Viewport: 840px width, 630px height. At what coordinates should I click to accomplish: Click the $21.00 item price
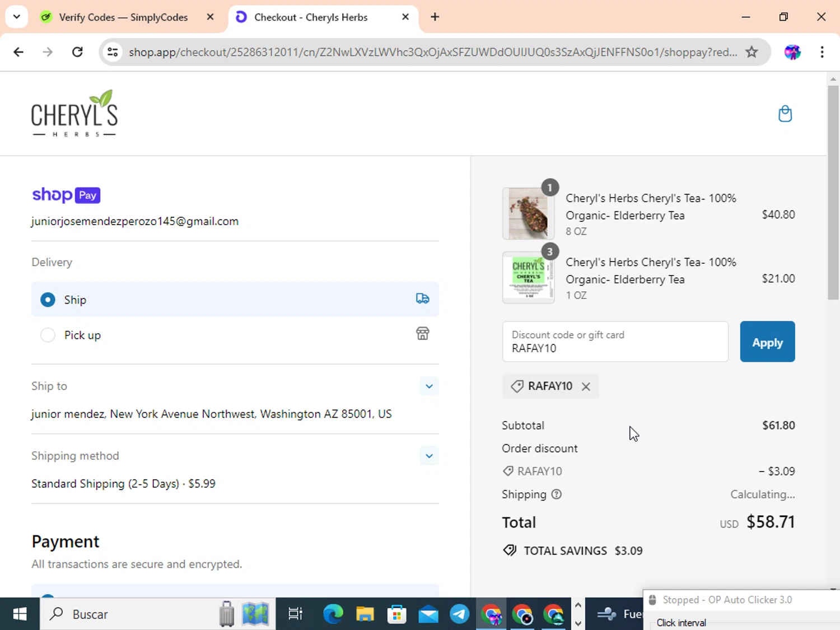[778, 278]
